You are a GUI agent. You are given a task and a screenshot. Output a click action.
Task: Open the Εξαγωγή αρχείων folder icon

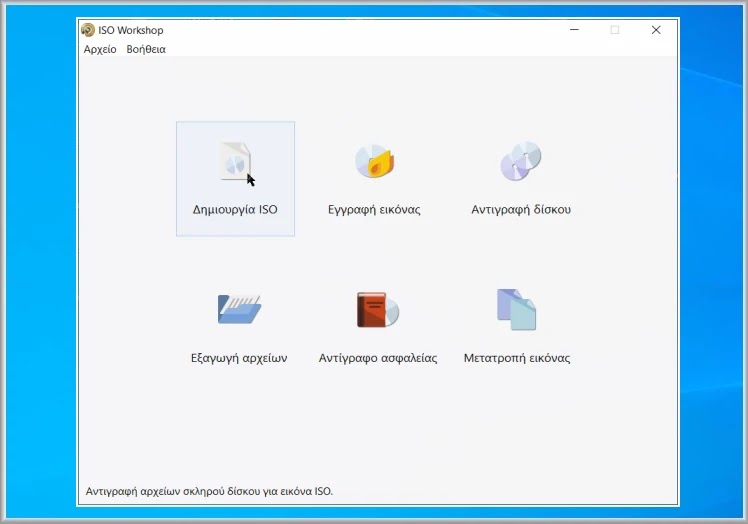239,309
